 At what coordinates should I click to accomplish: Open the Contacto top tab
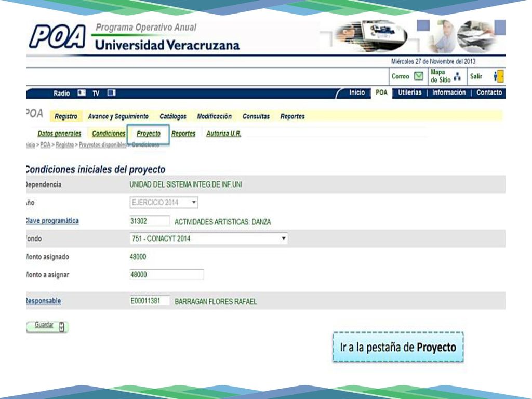pyautogui.click(x=489, y=92)
